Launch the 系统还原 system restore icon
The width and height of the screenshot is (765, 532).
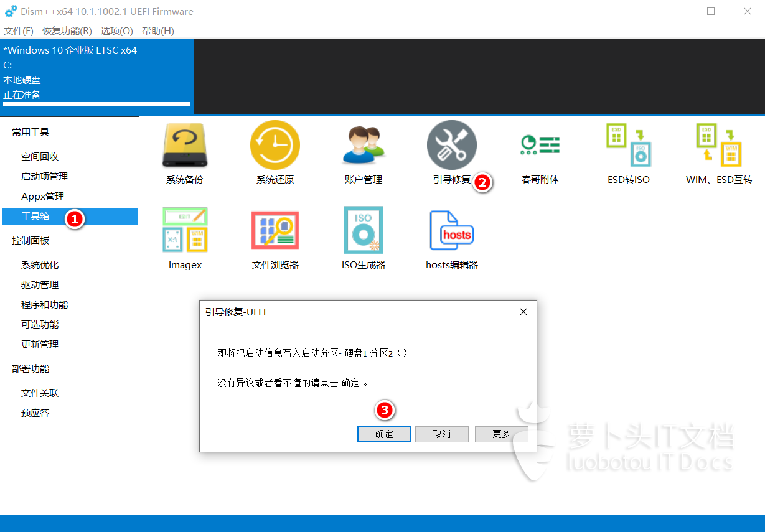pos(275,146)
